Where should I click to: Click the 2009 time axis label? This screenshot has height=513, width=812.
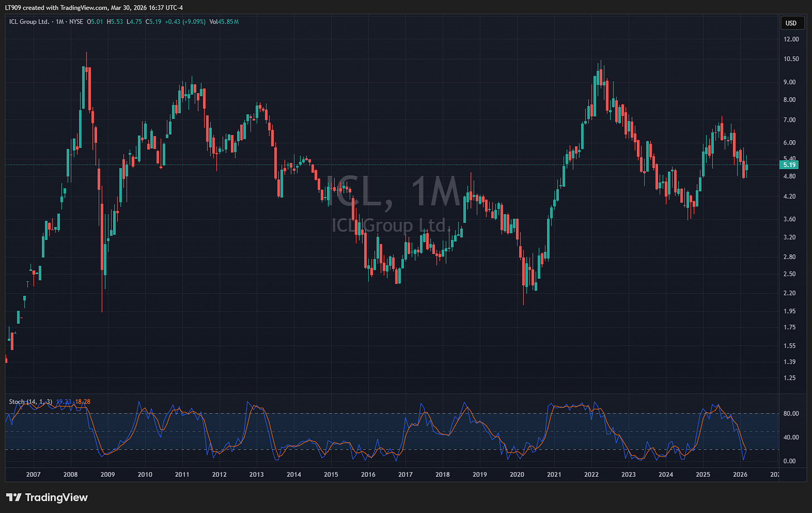click(108, 475)
